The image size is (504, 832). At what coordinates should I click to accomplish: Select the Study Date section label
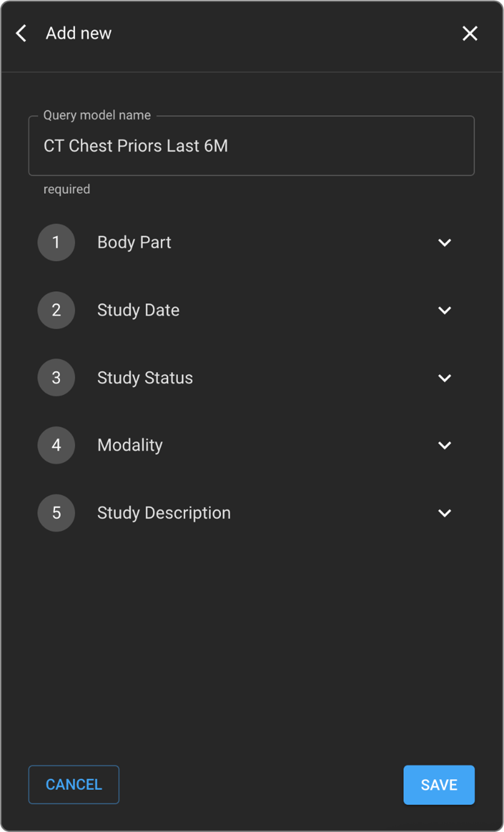click(138, 310)
